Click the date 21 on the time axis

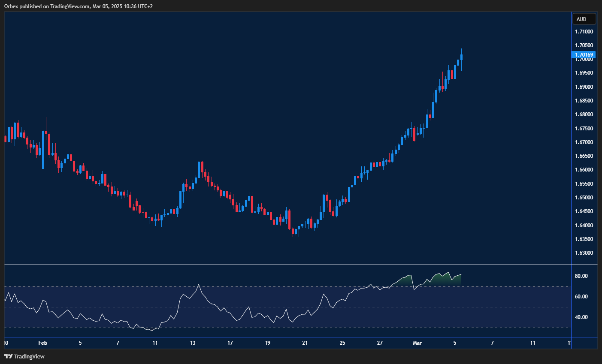tap(305, 343)
